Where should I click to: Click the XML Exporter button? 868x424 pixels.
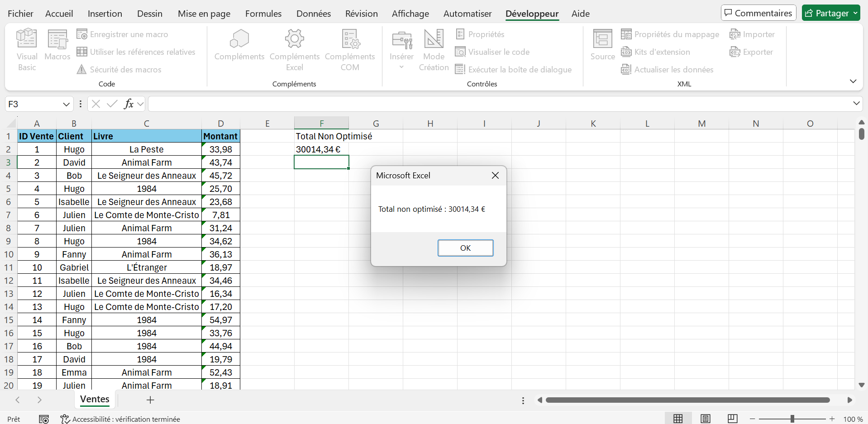pos(751,52)
